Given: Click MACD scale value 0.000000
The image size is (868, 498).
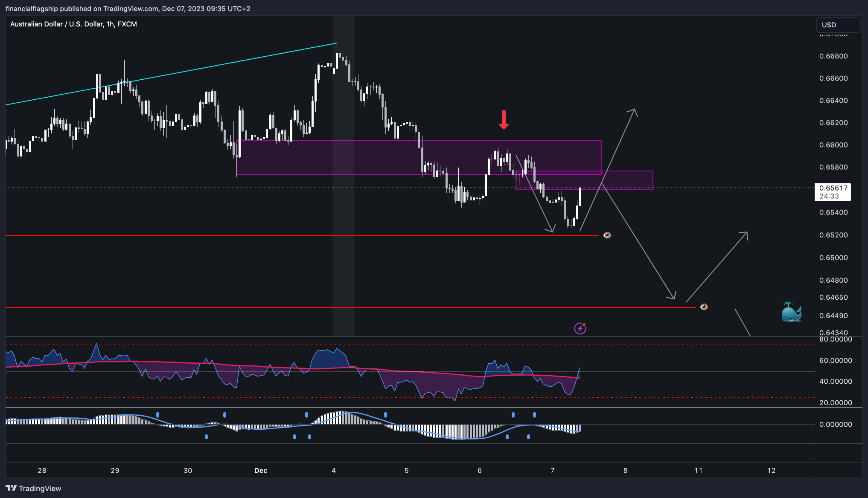Looking at the screenshot, I should click(836, 424).
